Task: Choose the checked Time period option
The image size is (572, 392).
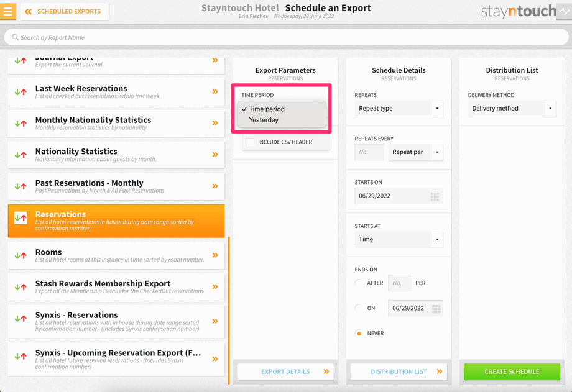Action: (282, 109)
